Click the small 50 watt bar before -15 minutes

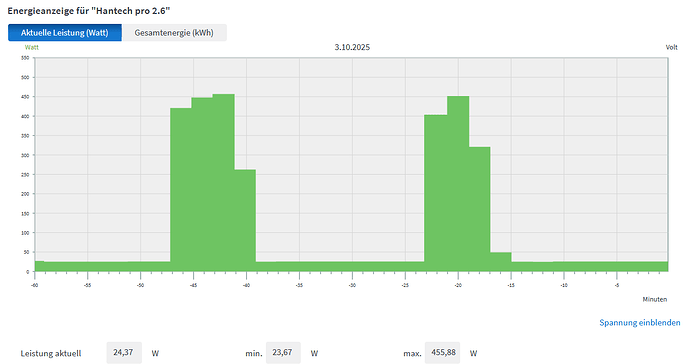pos(501,261)
